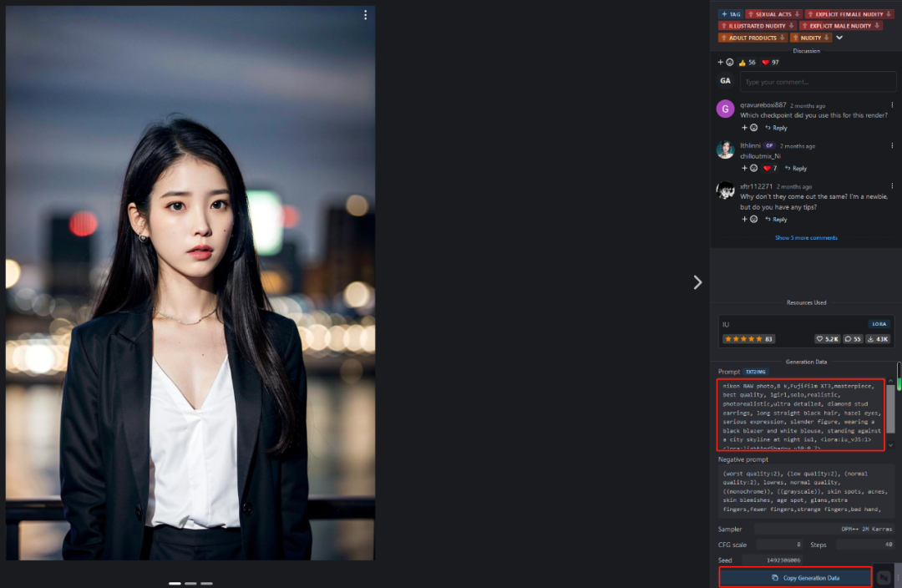
Task: Open options menu on xftr112271's comment
Action: pos(892,186)
